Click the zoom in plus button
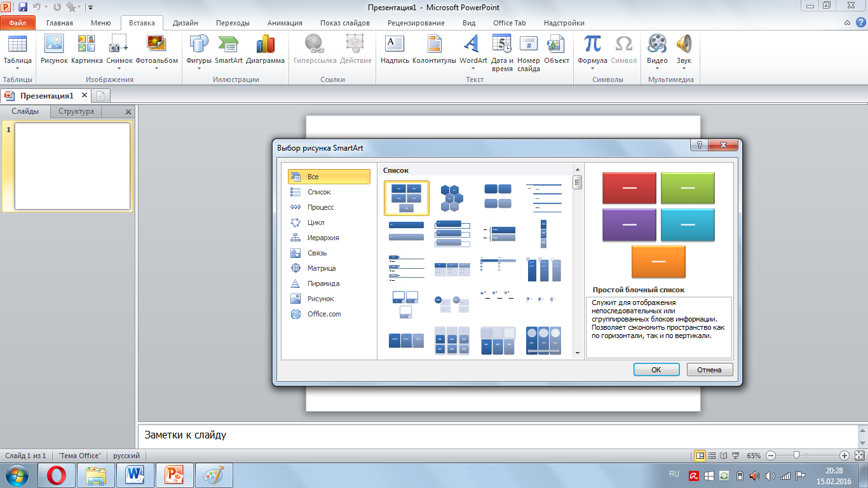Viewport: 868px width, 488px height. coord(844,456)
